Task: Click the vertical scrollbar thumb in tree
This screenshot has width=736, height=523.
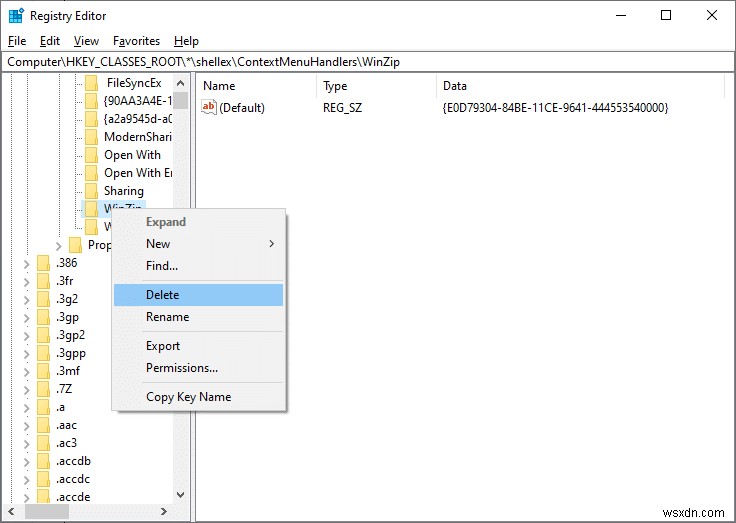Action: 180,100
